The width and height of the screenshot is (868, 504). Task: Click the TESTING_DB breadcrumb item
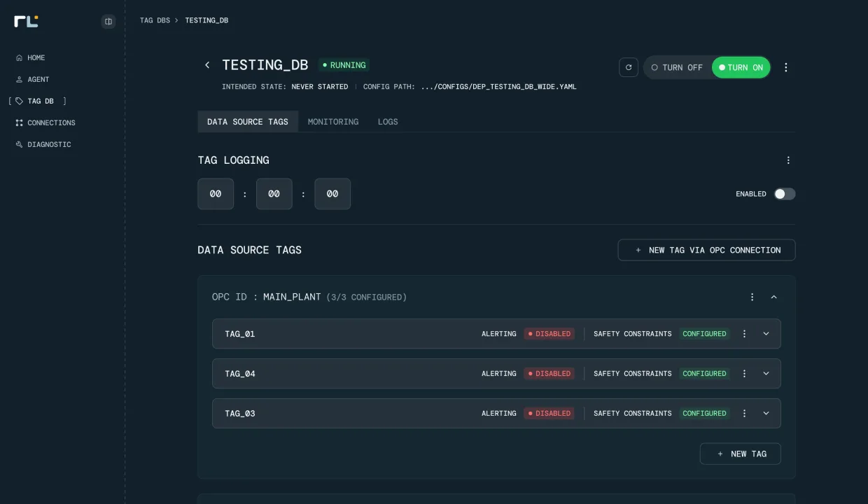point(206,20)
